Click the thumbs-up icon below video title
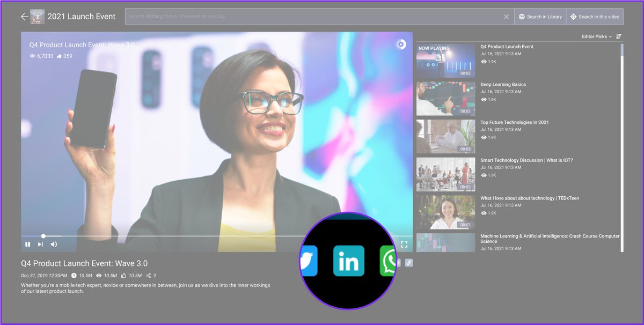Viewport: 644px width, 325px height. point(125,276)
